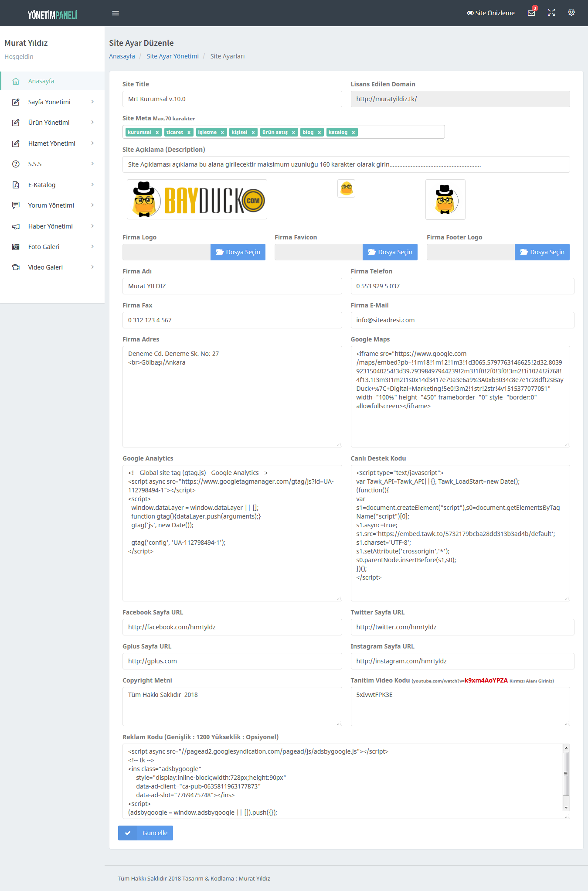588x891 pixels.
Task: Click the Haber Yönetimi megaphone icon
Action: coord(16,226)
